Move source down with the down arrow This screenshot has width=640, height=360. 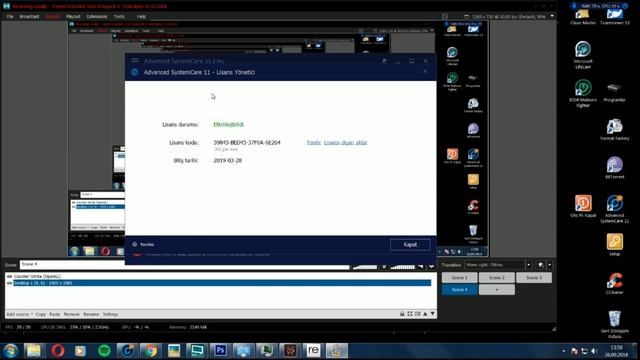[x=433, y=314]
